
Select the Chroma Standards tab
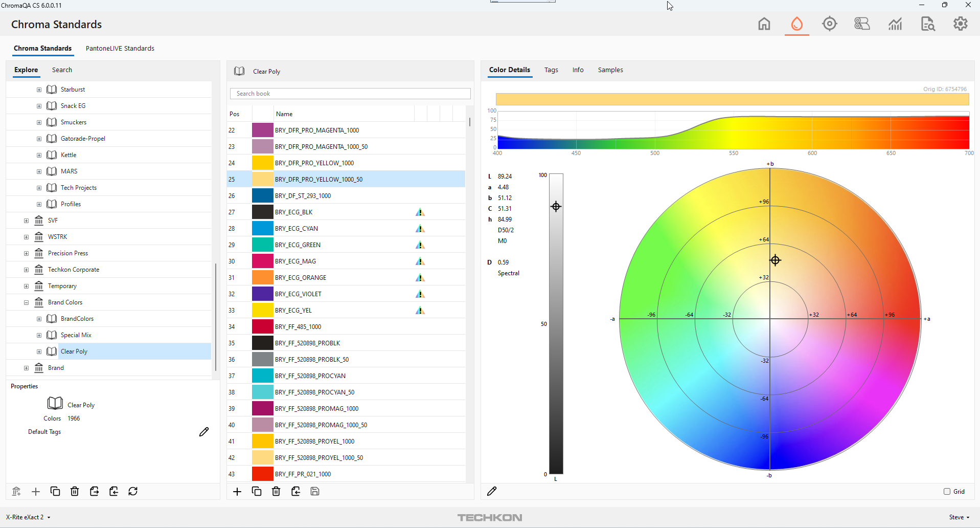point(42,48)
